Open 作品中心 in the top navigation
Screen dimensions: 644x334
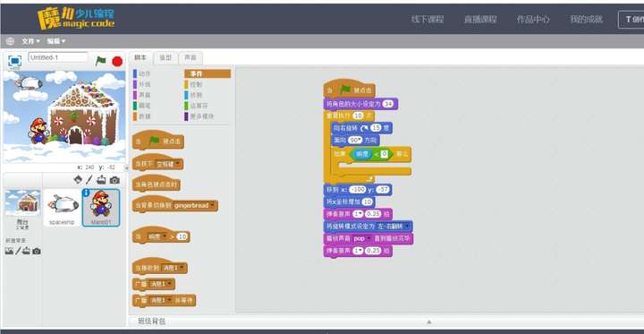click(533, 20)
